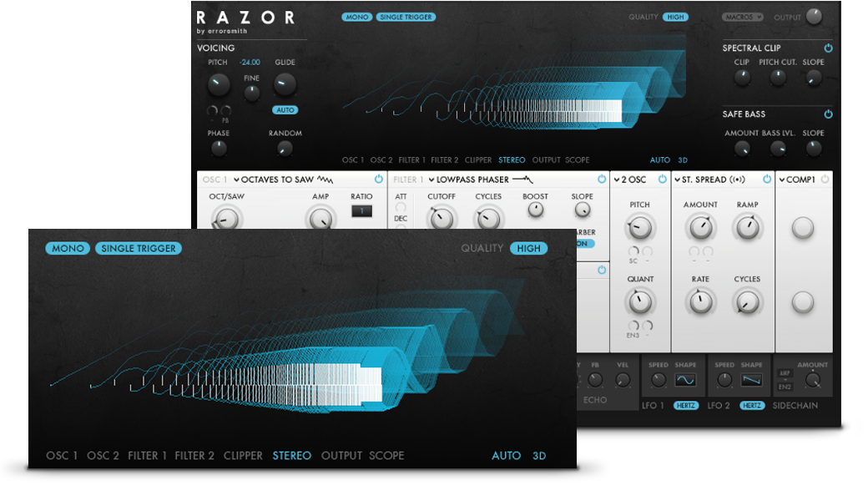Image resolution: width=868 pixels, height=501 pixels.
Task: Click the stereo symbol next to ST. SPREAD
Action: (x=737, y=180)
